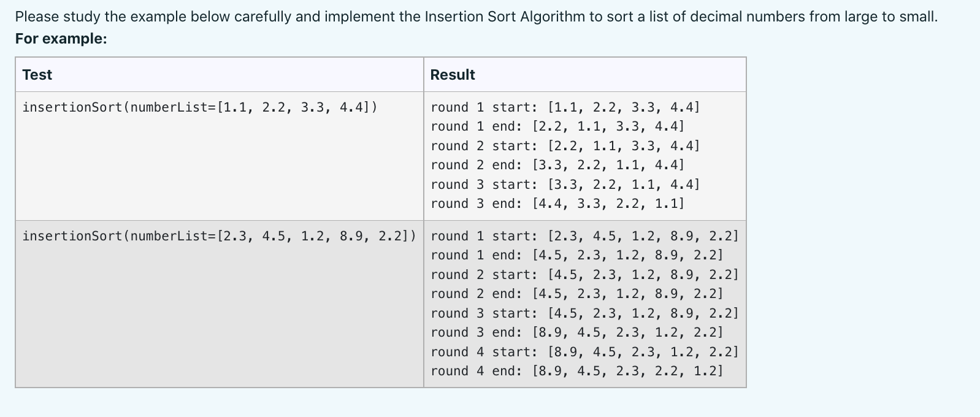
Task: Click 'round 2 end' line in second result
Action: pyautogui.click(x=576, y=294)
